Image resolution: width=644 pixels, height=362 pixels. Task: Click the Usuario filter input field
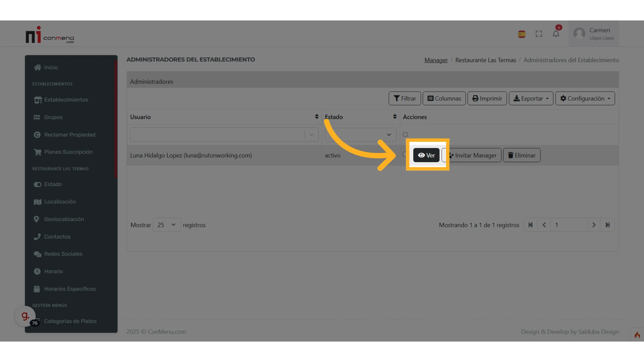(x=217, y=134)
